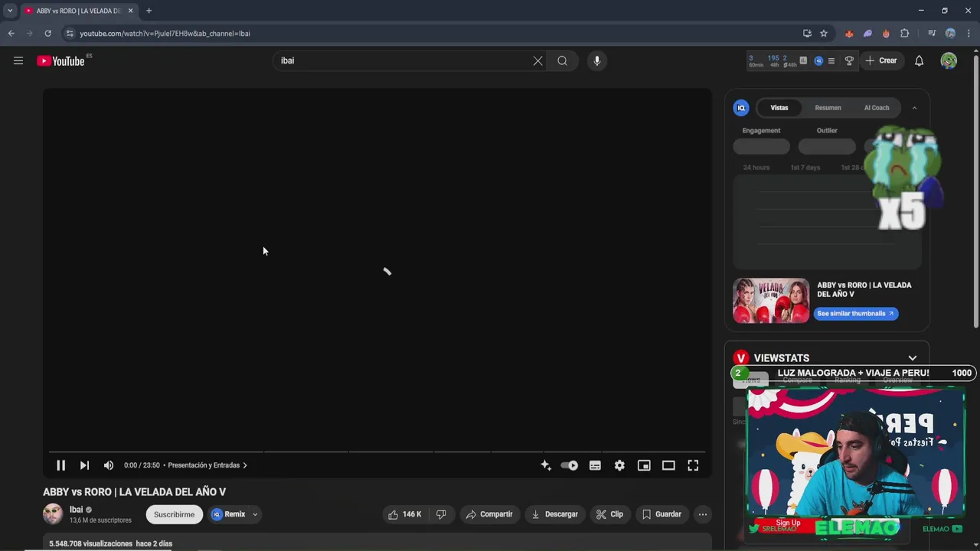Open the extension list menu icon in the header
This screenshot has width=980, height=551.
click(831, 60)
